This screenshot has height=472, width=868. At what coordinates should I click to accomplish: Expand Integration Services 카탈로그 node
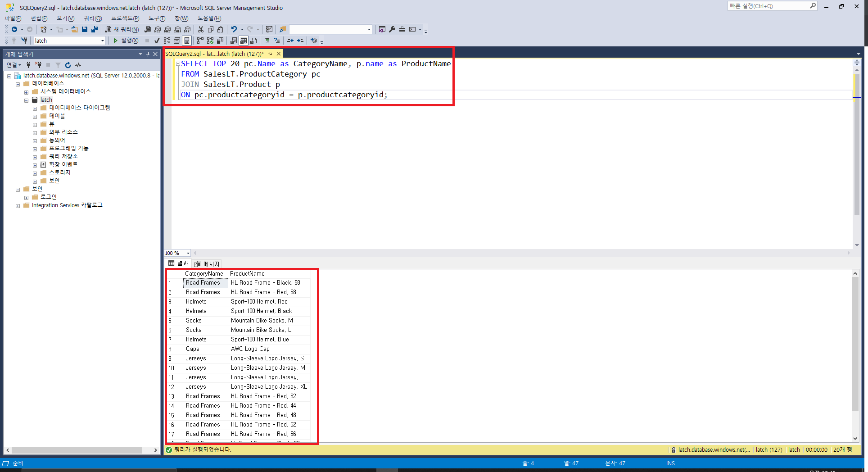18,206
